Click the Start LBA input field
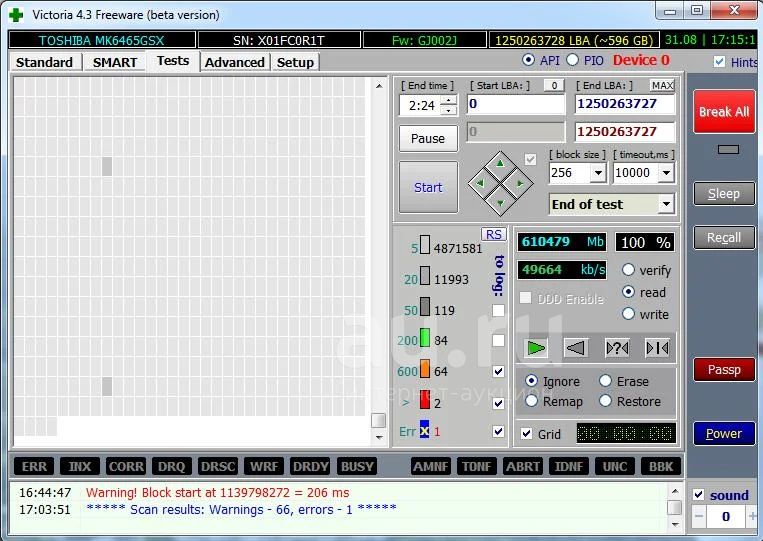 tap(516, 104)
